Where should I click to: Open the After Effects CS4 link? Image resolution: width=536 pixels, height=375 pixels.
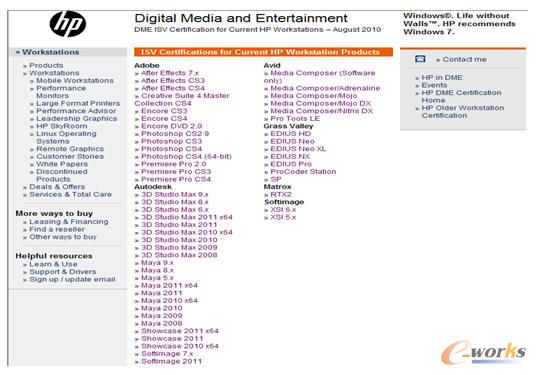[x=173, y=88]
